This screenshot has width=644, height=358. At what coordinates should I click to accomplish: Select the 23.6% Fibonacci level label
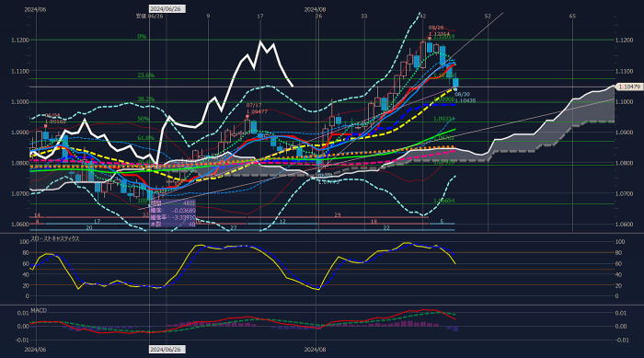click(x=145, y=75)
